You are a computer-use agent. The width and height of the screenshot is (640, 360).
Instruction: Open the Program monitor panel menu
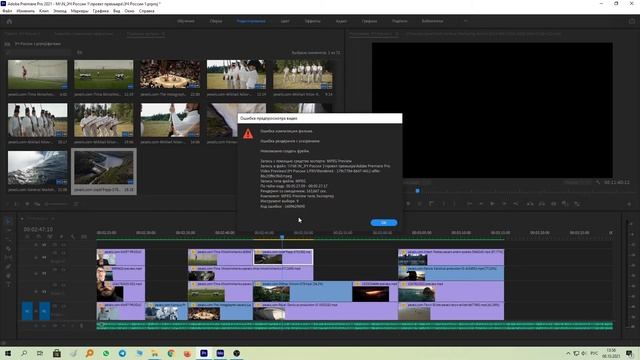point(397,34)
